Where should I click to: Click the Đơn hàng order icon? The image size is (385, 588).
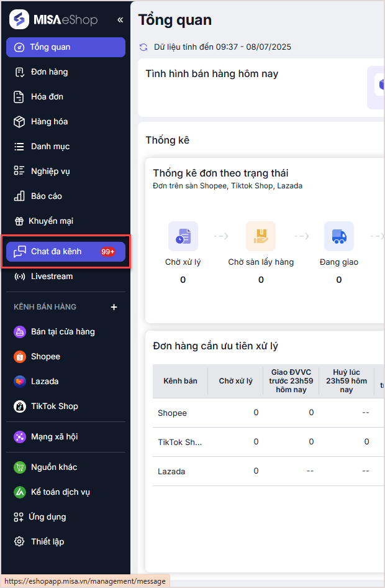tap(19, 72)
